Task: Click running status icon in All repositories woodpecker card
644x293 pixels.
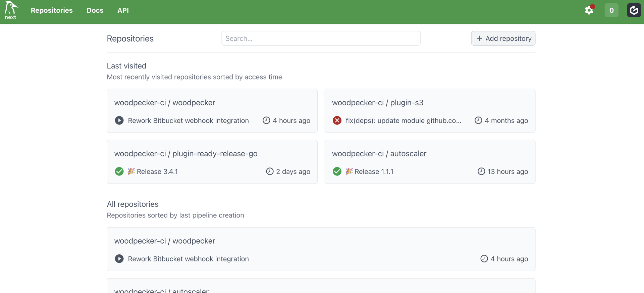Action: [x=119, y=259]
